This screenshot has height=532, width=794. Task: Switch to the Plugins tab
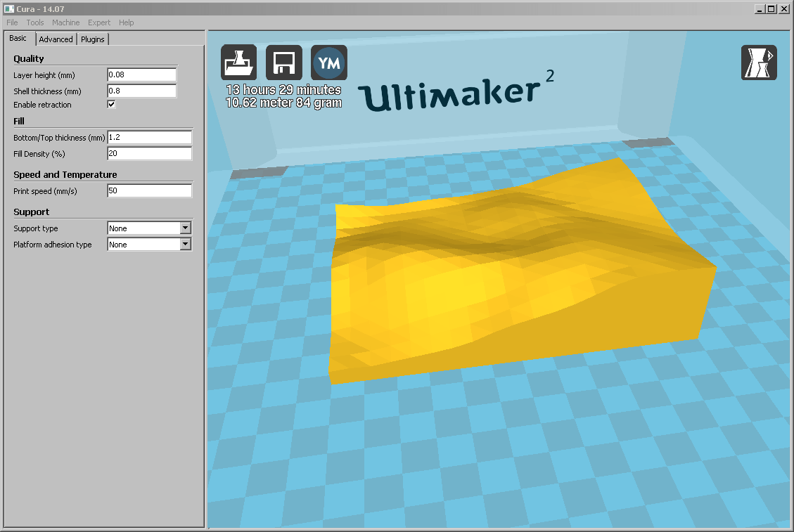pyautogui.click(x=93, y=39)
